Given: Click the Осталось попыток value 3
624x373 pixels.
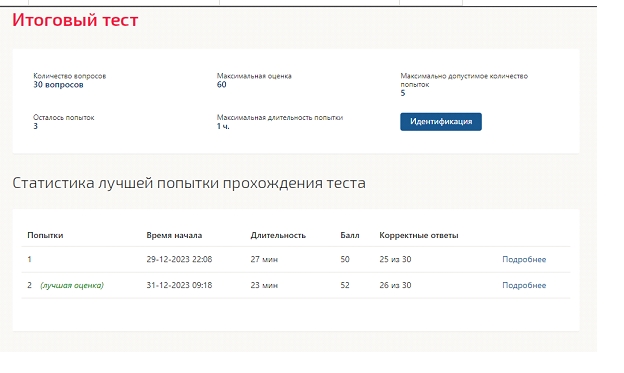Looking at the screenshot, I should pos(35,126).
